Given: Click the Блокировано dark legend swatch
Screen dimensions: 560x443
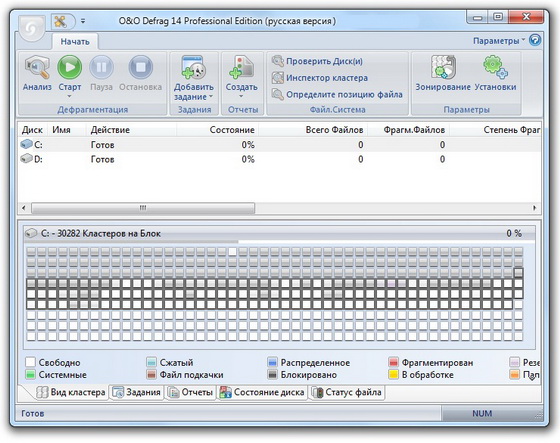Looking at the screenshot, I should pyautogui.click(x=272, y=374).
